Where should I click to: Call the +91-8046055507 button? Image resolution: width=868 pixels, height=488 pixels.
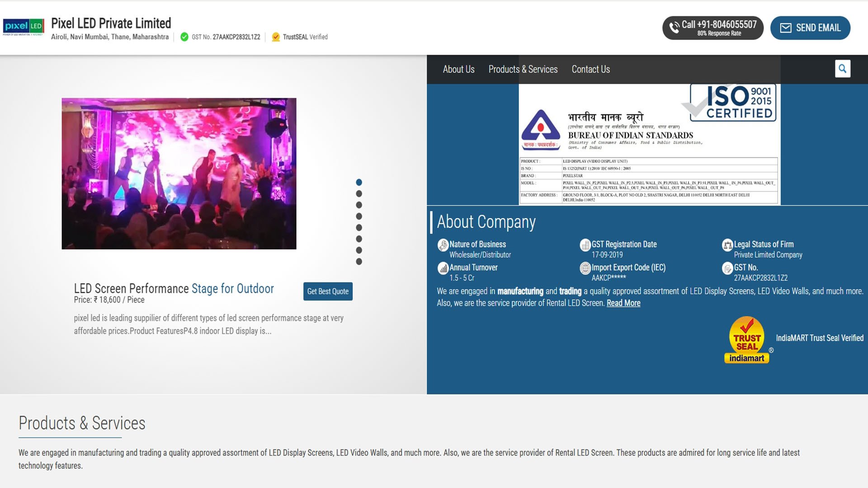click(x=713, y=28)
